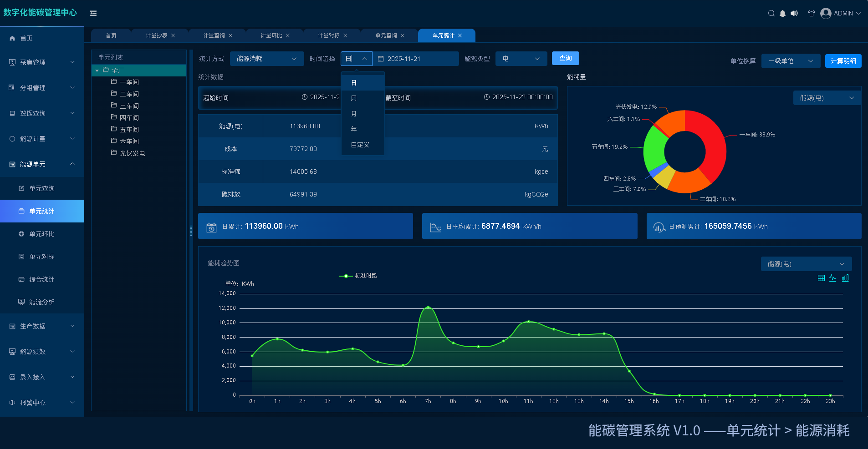The image size is (868, 449).
Task: Click the 查询 button
Action: pyautogui.click(x=566, y=58)
